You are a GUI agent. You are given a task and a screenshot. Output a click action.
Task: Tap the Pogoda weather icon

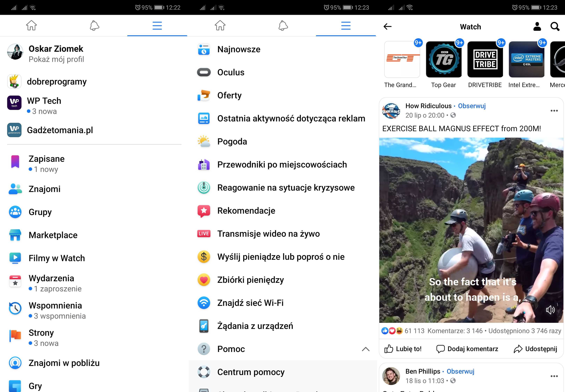click(204, 142)
